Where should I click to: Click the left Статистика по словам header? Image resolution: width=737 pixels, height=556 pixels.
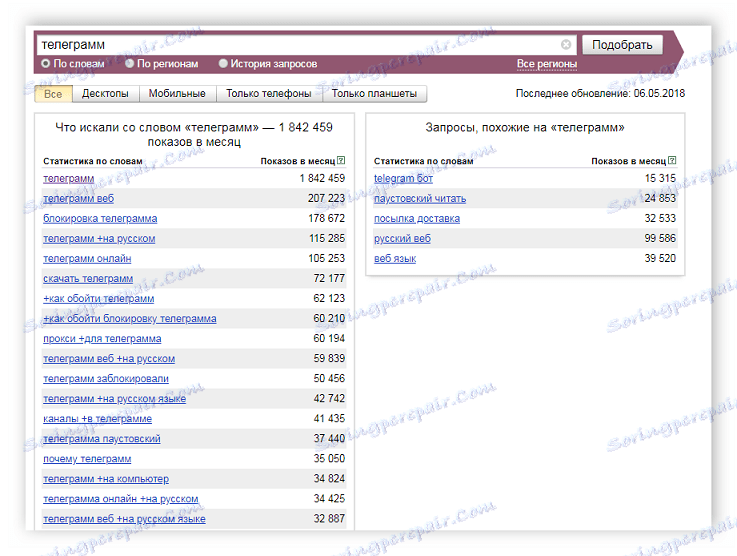(x=93, y=161)
